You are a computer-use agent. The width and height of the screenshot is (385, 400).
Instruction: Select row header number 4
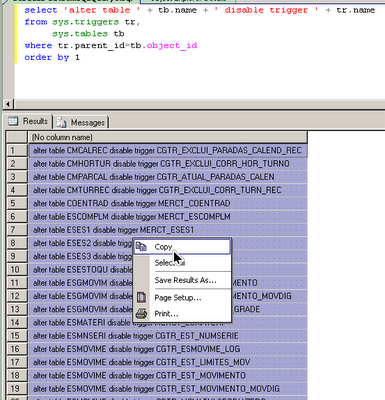(17, 190)
